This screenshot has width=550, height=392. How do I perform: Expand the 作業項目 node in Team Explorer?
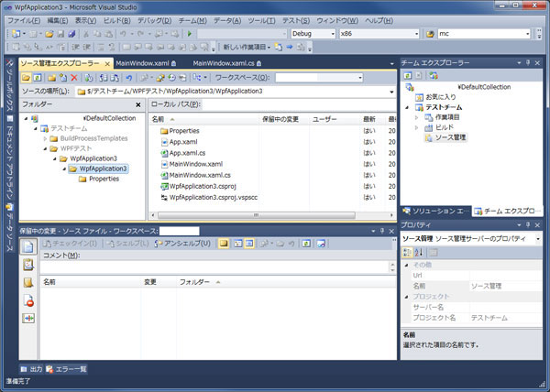click(416, 117)
